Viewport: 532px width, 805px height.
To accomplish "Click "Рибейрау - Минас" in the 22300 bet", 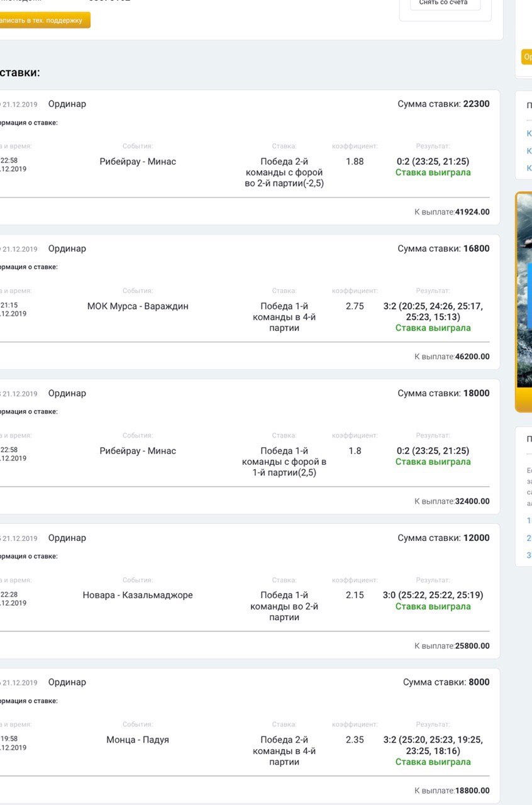I will (x=138, y=162).
